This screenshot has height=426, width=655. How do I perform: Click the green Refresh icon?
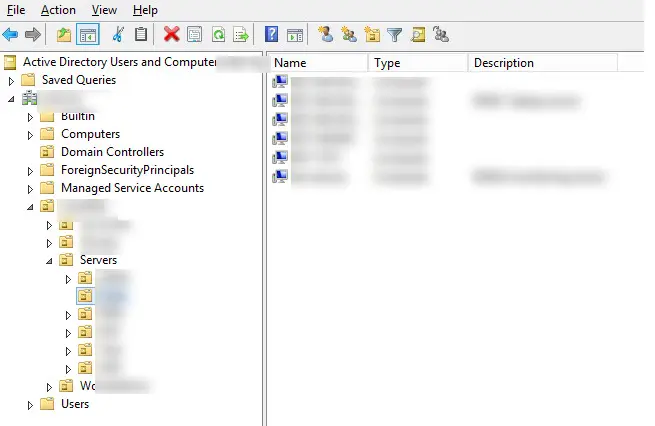[218, 35]
